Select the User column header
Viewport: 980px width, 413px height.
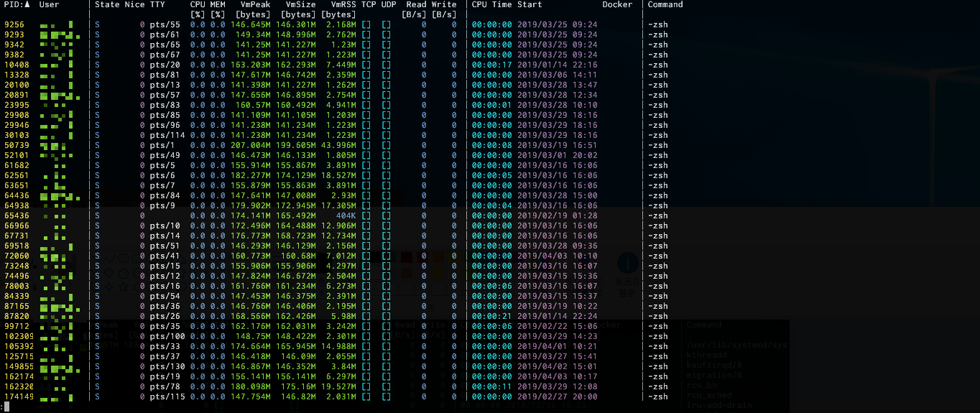[x=49, y=4]
